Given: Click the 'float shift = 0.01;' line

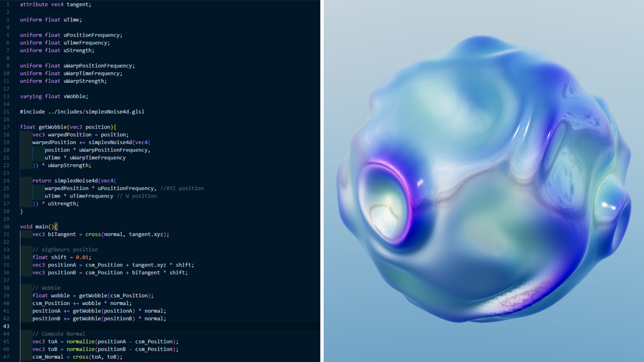Looking at the screenshot, I should click(62, 257).
